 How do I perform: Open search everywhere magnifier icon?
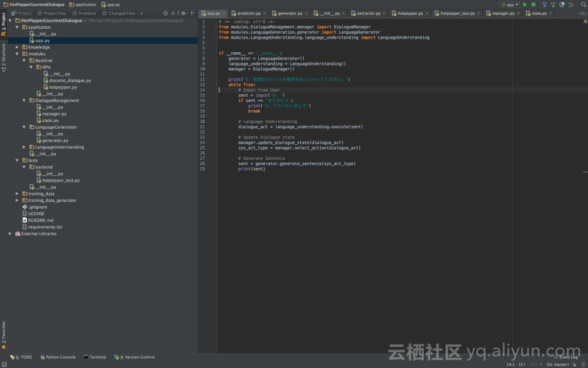pyautogui.click(x=583, y=5)
